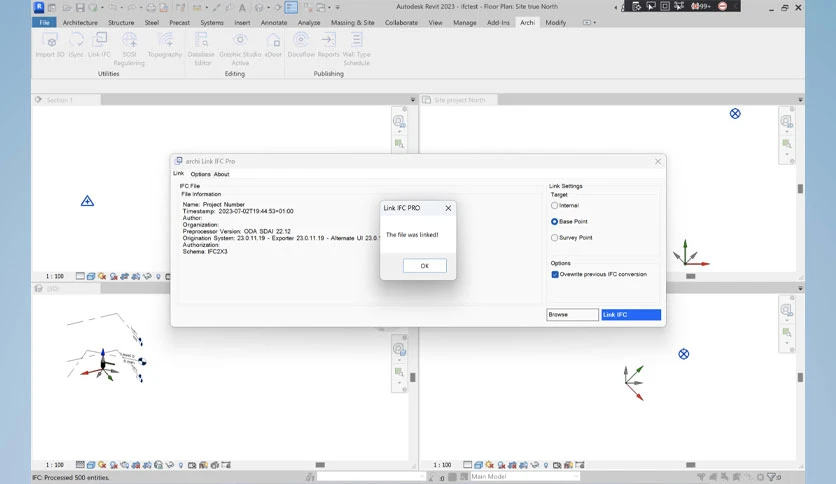The height and width of the screenshot is (484, 836).
Task: Open steering wheel in Site project North view
Action: pyautogui.click(x=786, y=122)
